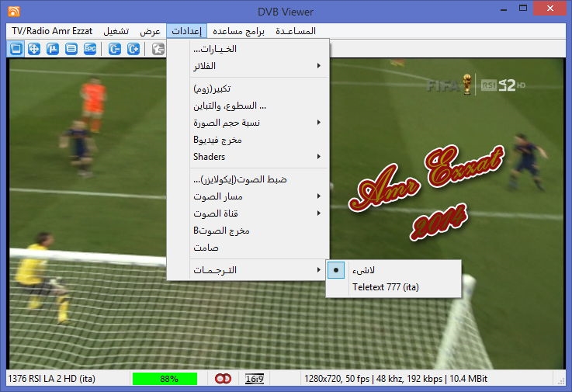Click the orange DVB Viewer title bar icon

tap(14, 12)
